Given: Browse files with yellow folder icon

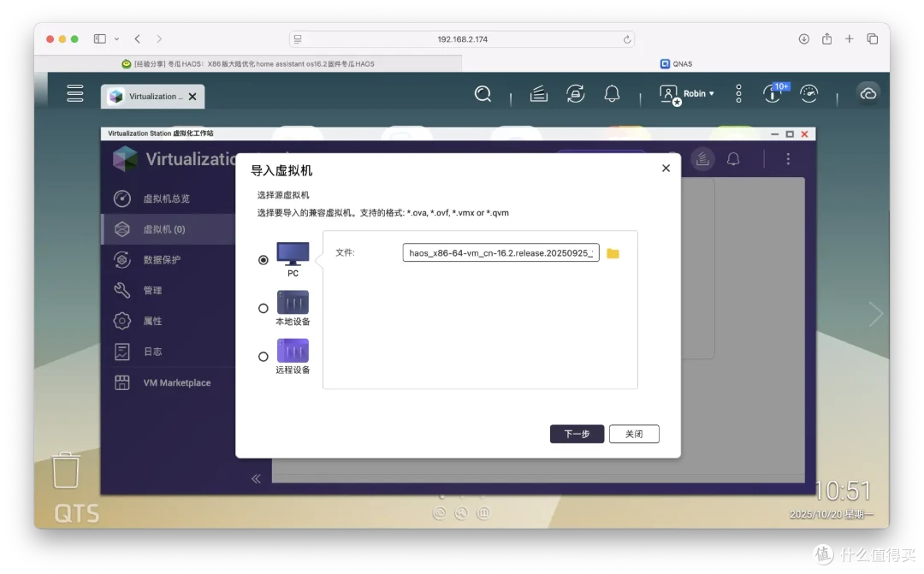Looking at the screenshot, I should 613,253.
